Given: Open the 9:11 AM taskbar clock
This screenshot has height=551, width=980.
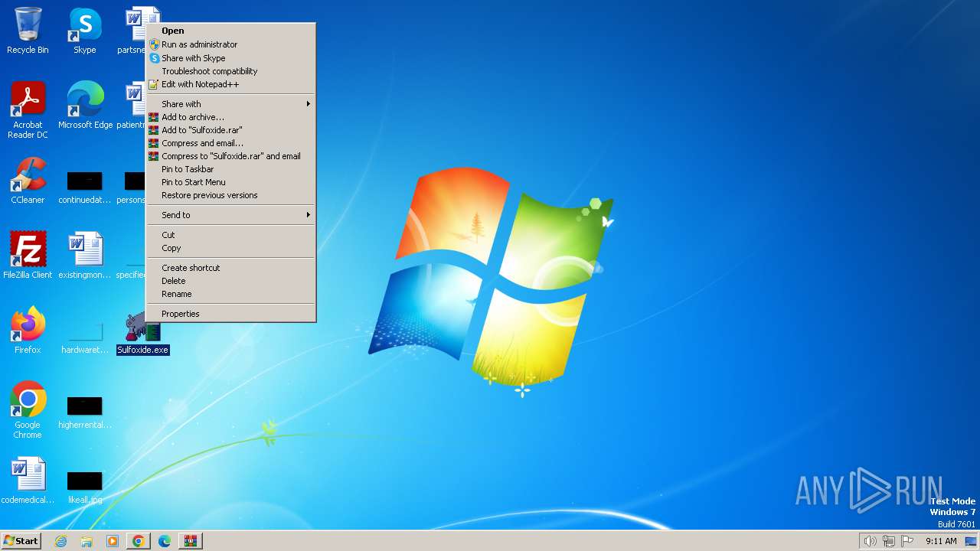Looking at the screenshot, I should 941,541.
